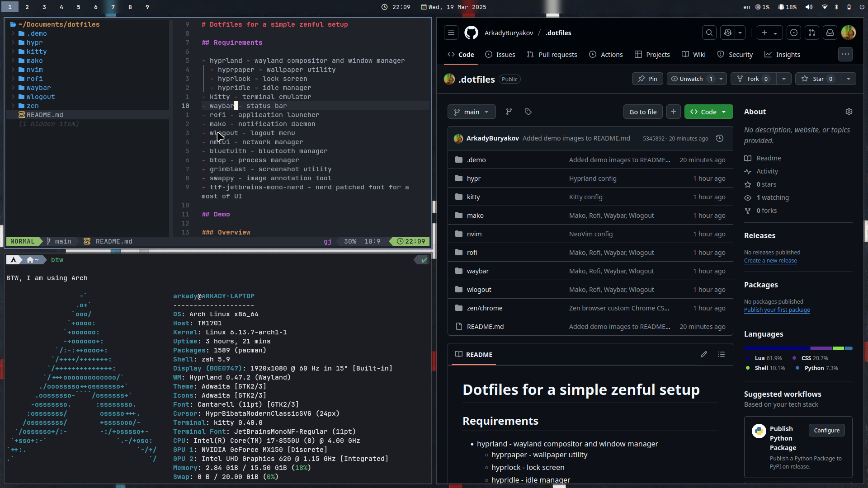Click the GitHub search icon
Screen dimensions: 868x488
point(709,33)
